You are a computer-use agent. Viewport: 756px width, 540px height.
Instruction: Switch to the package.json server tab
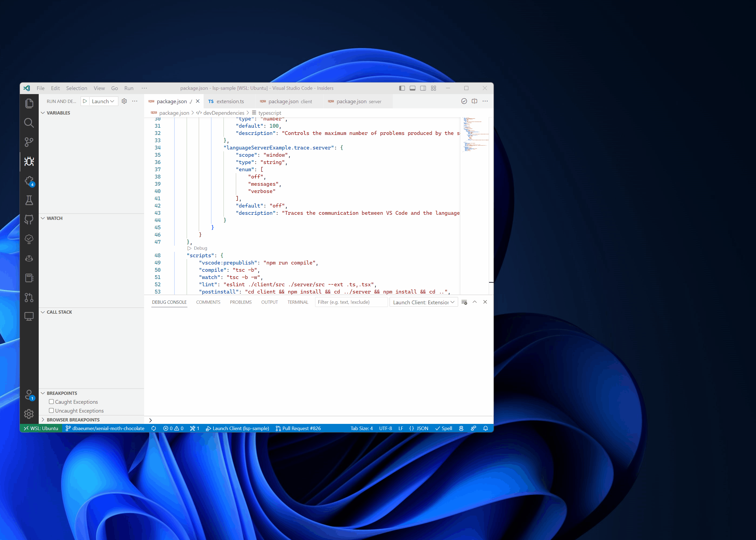click(x=358, y=101)
